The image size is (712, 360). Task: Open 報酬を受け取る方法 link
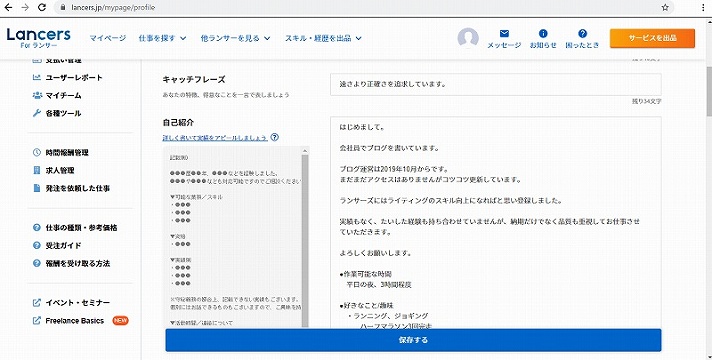point(77,263)
